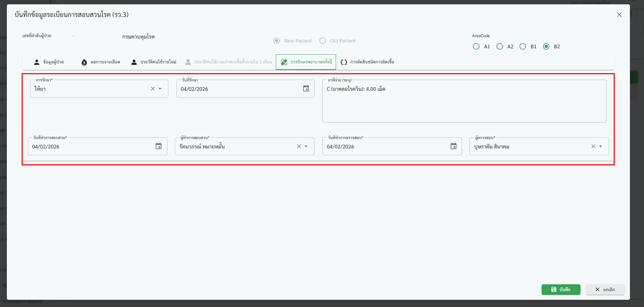Image resolution: width=644 pixels, height=307 pixels.
Task: Go to การตัดสินชนิดการติดเชื้อ tab
Action: 367,62
